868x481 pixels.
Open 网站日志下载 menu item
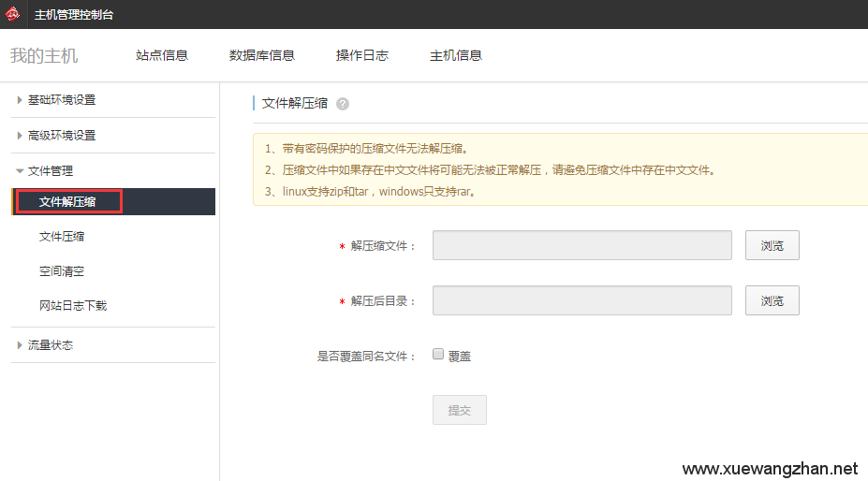click(x=73, y=306)
